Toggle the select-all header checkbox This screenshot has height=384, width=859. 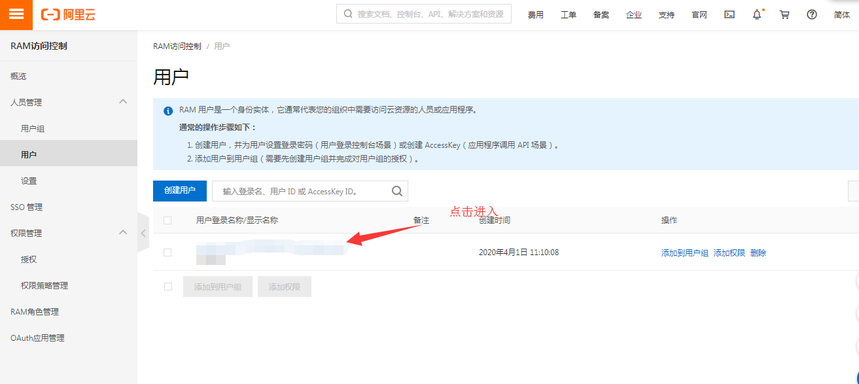point(168,220)
